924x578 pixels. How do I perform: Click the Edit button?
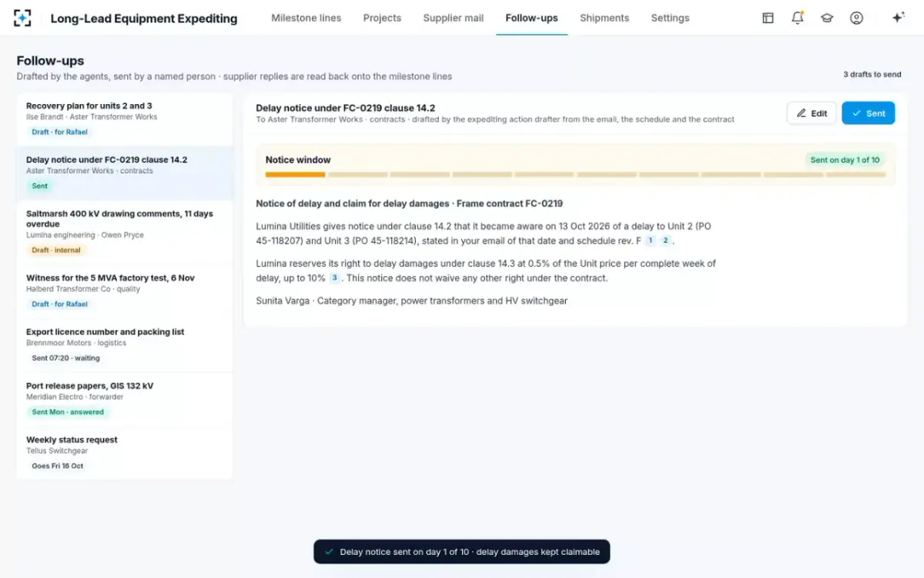[x=812, y=113]
